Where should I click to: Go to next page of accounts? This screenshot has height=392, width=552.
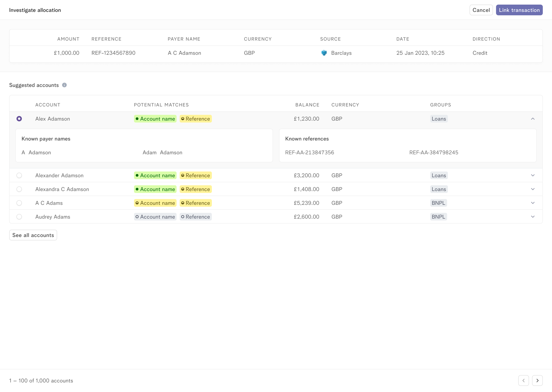tap(537, 380)
